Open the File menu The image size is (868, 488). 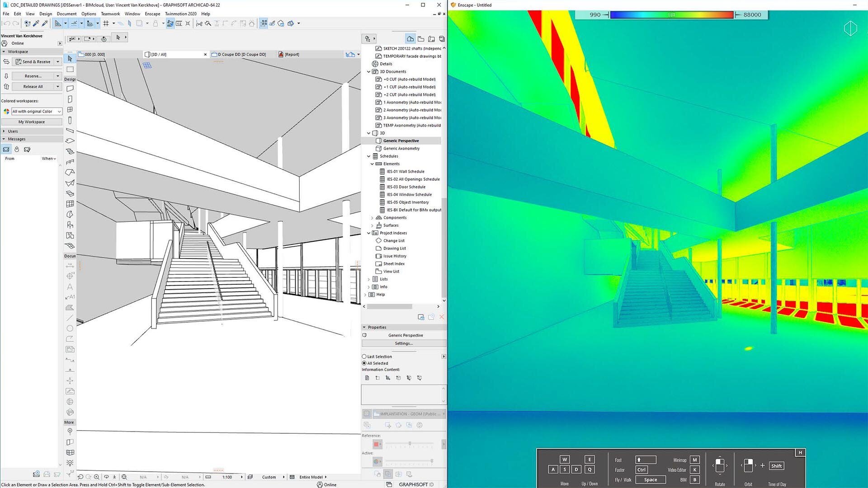6,14
